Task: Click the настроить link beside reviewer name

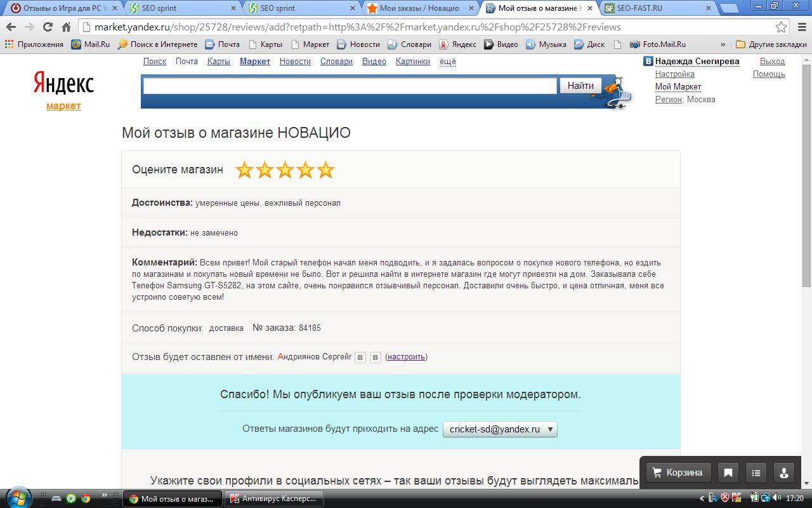Action: click(x=406, y=357)
